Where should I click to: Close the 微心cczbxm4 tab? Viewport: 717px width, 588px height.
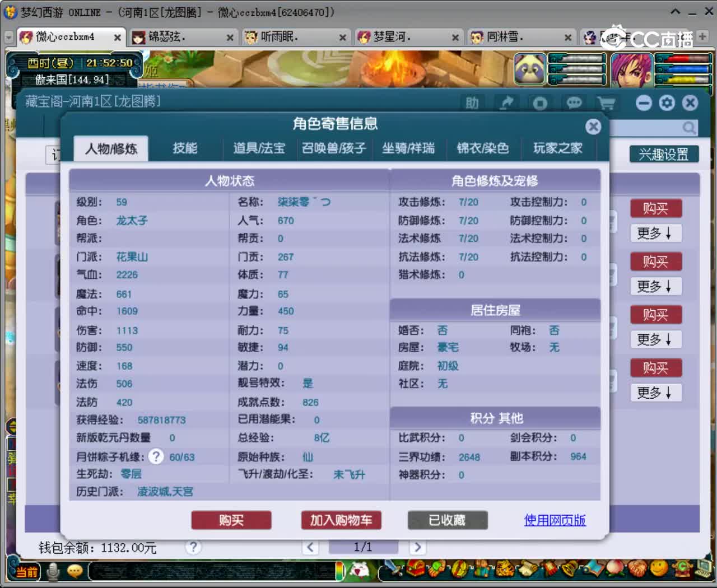[118, 38]
